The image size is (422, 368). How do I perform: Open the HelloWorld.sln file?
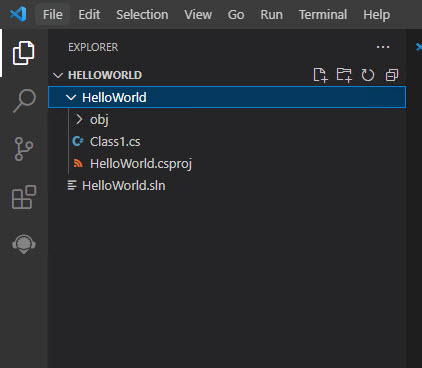(x=124, y=186)
